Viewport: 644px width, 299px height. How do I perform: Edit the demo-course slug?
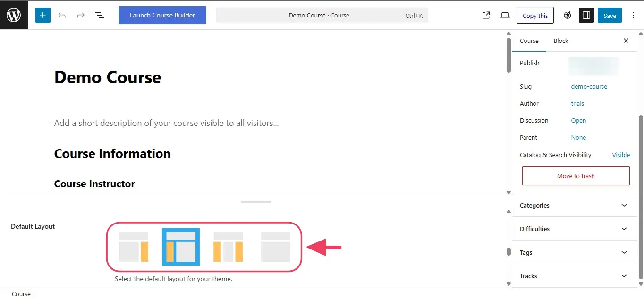589,86
